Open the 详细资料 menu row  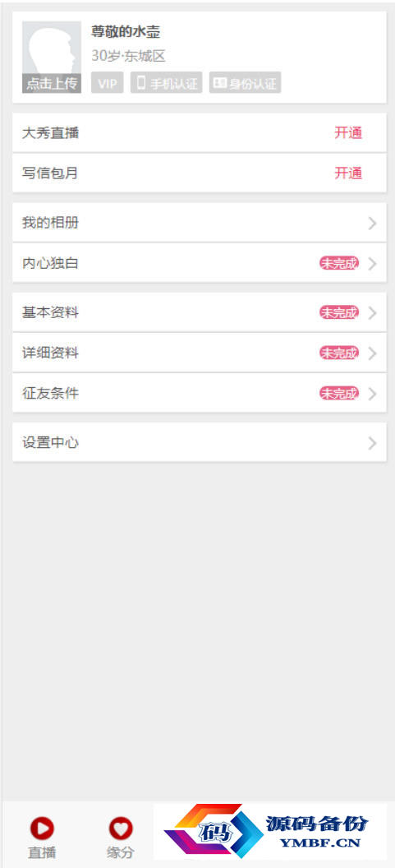[200, 353]
